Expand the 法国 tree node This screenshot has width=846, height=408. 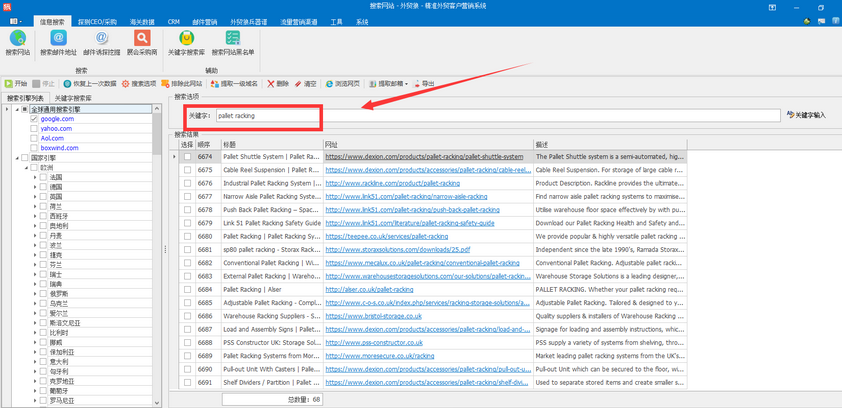[35, 177]
